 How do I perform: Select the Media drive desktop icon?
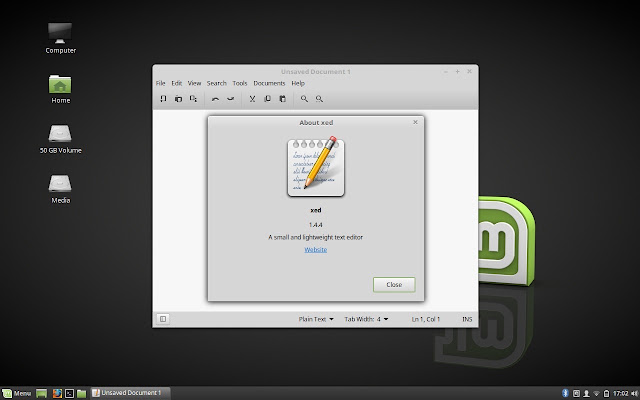(x=60, y=189)
